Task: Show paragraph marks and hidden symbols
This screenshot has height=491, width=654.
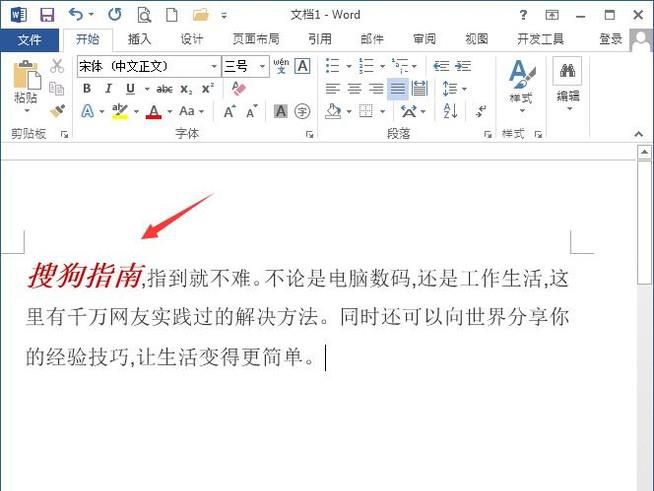Action: tap(480, 111)
